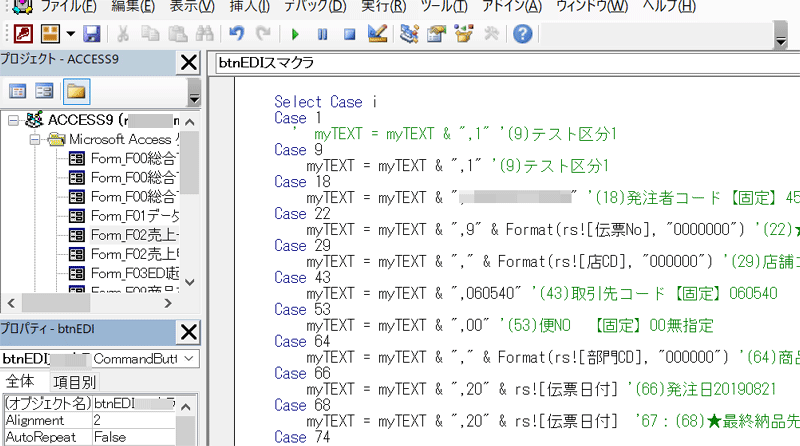
Task: Open toolbar options overflow arrow
Action: tap(781, 35)
